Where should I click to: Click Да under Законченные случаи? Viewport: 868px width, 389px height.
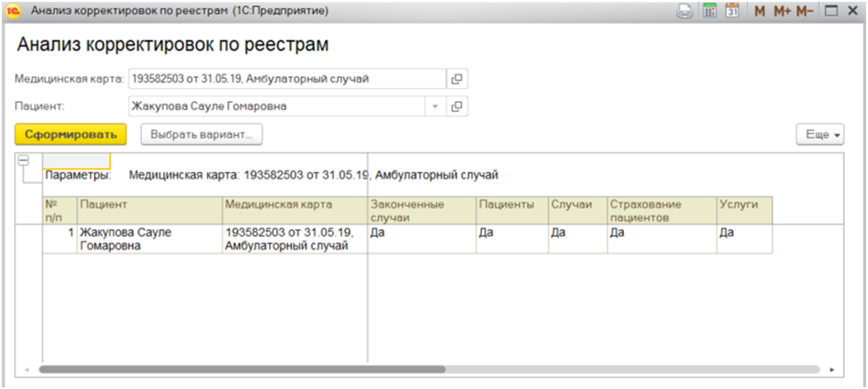point(422,240)
